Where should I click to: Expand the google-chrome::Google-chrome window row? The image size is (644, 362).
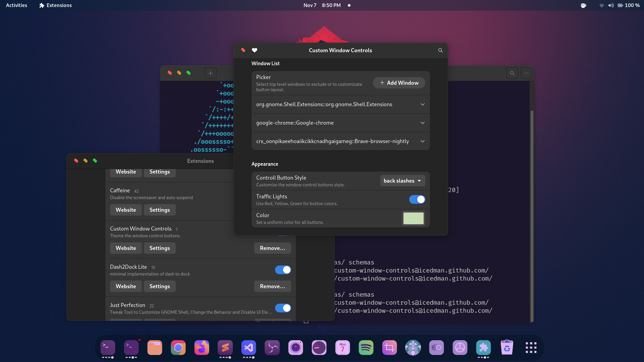click(x=422, y=123)
